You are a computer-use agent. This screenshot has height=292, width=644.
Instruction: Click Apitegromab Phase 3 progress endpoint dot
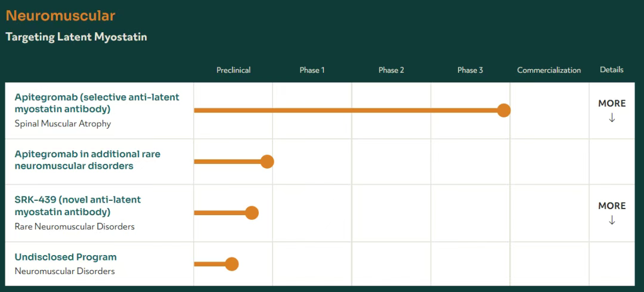tap(504, 110)
